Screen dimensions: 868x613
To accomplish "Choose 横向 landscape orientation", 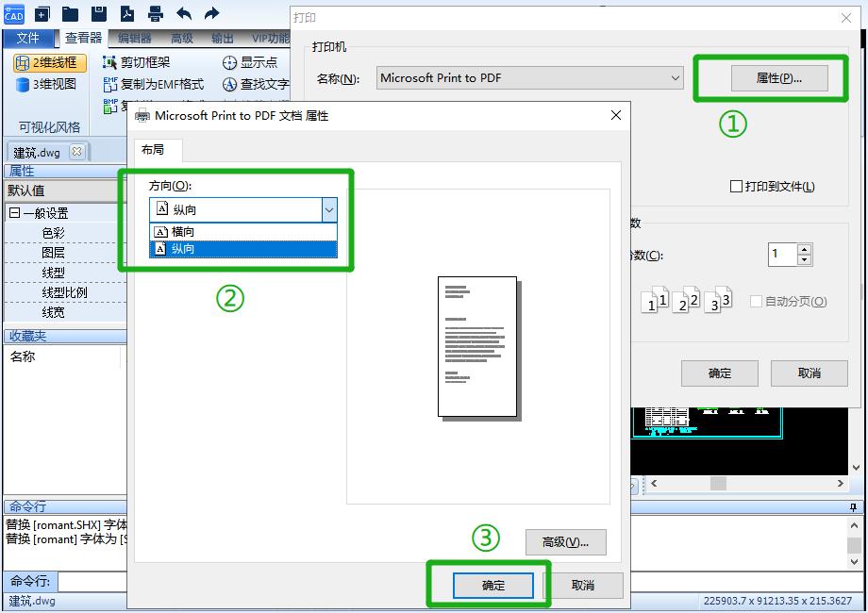I will 243,232.
